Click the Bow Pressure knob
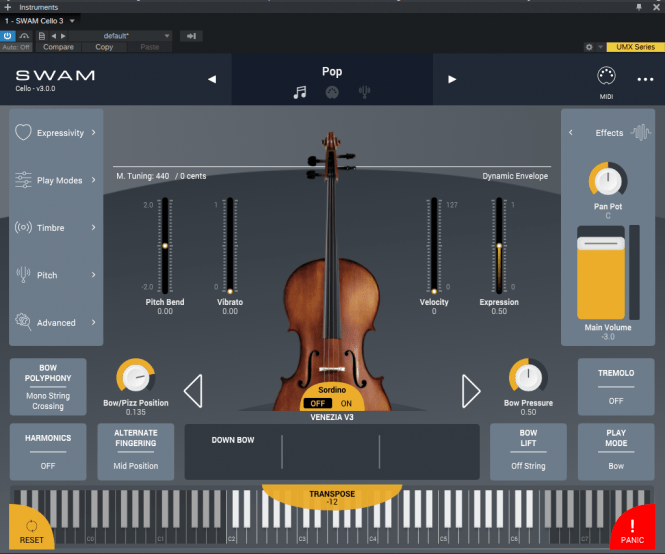Viewport: 665px width, 554px height. tap(528, 377)
